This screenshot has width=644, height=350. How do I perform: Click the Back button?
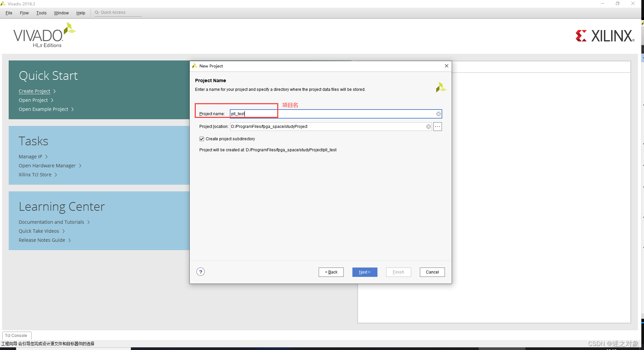(331, 272)
